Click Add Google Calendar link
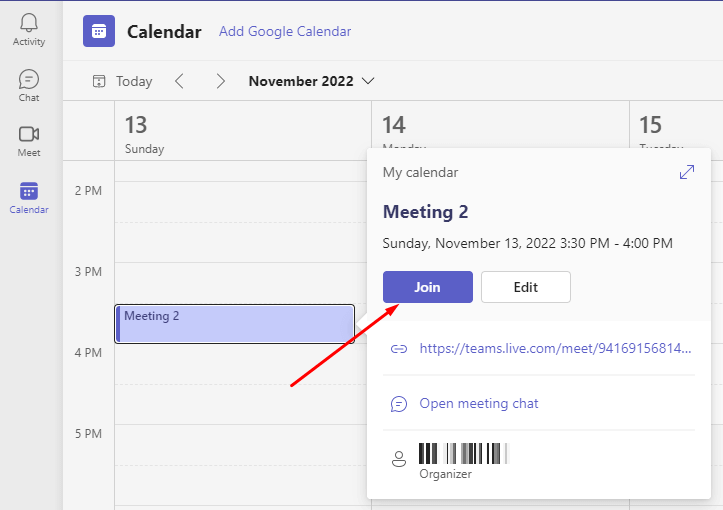This screenshot has height=510, width=723. [x=285, y=31]
